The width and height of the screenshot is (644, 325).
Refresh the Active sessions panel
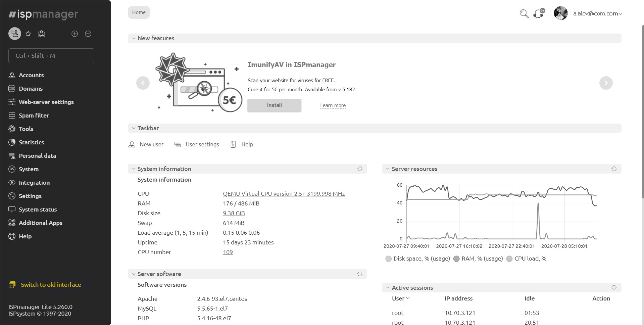pyautogui.click(x=614, y=287)
